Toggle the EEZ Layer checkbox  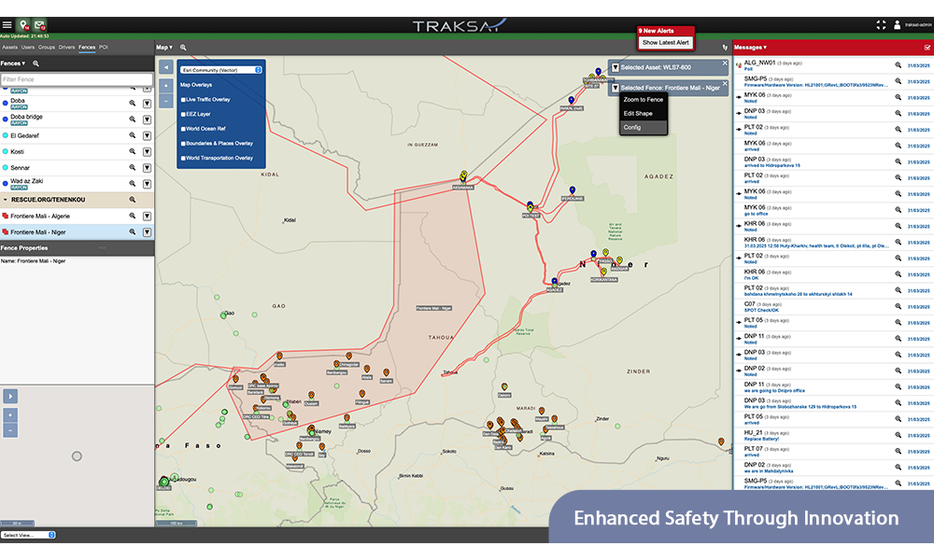tap(183, 114)
